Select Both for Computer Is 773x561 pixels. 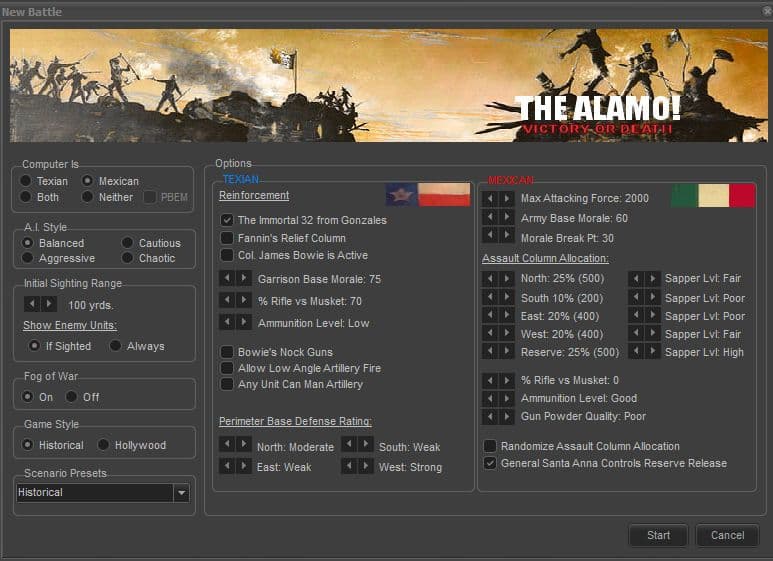[x=26, y=197]
